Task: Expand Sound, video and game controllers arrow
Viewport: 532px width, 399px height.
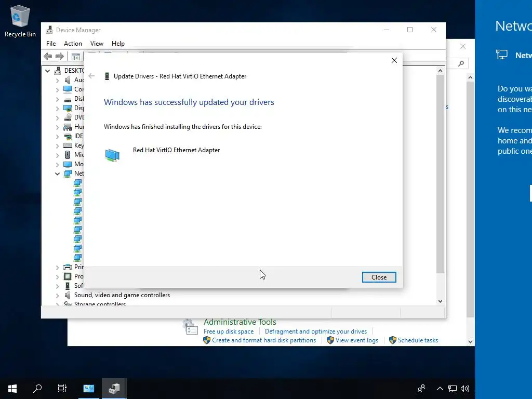Action: click(57, 296)
